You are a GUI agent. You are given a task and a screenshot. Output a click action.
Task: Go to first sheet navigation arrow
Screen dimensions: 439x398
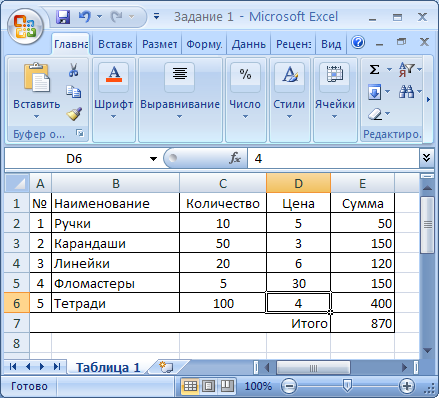coord(13,367)
